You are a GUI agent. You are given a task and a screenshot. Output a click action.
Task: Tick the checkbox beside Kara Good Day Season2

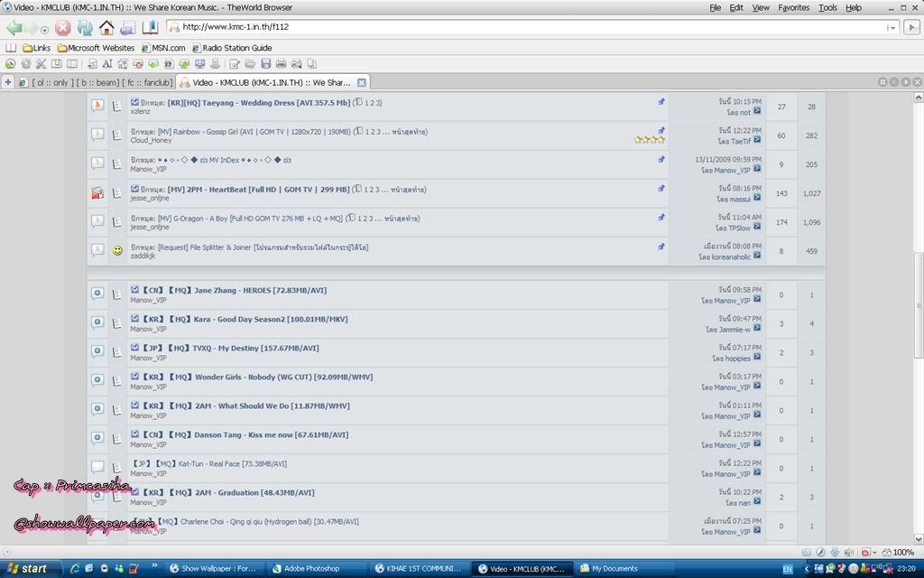[x=135, y=319]
